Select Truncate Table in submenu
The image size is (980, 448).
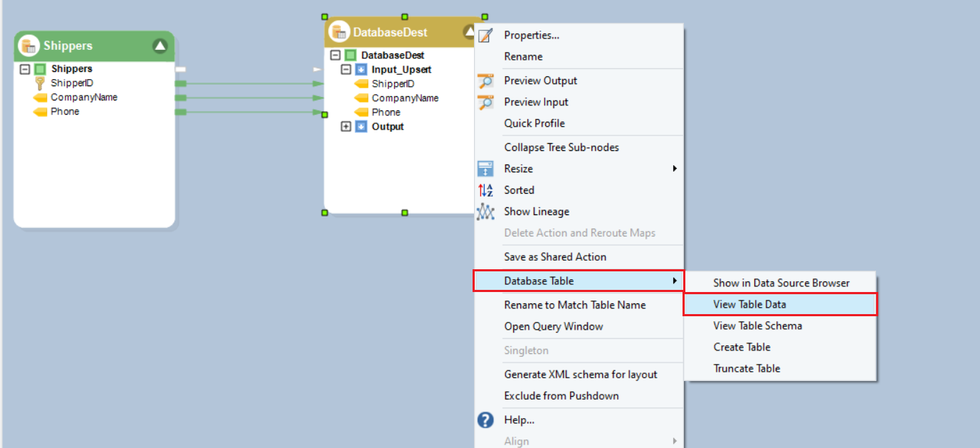coord(780,368)
